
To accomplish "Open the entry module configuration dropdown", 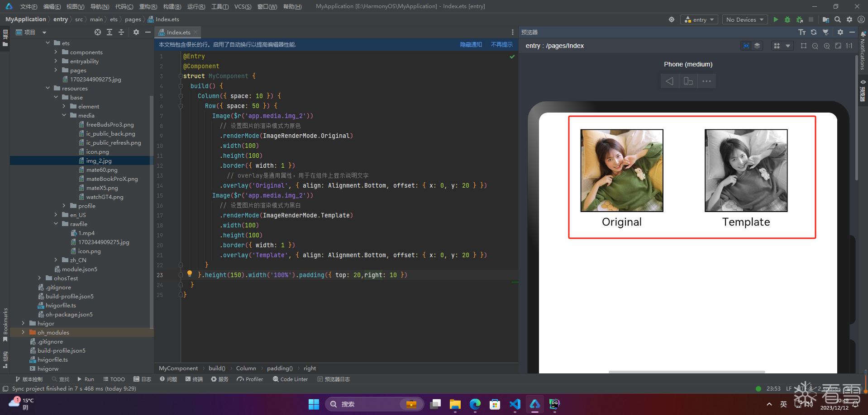I will pyautogui.click(x=699, y=19).
